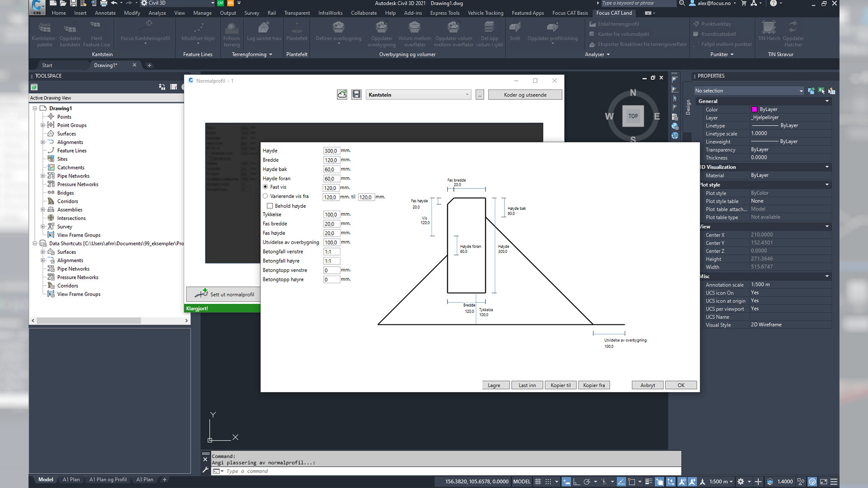Click the Friform terreng ribbon tool
This screenshot has width=868, height=488.
click(x=231, y=34)
